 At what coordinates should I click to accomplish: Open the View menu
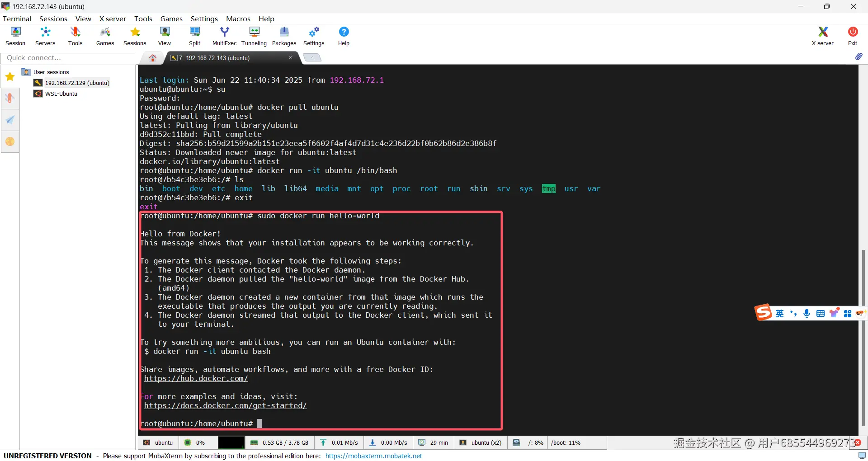[x=83, y=19]
